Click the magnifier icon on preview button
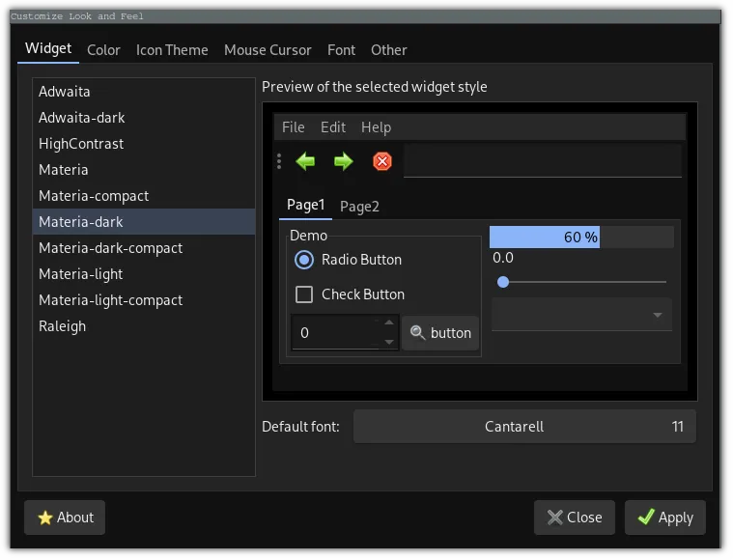This screenshot has width=733, height=560. (x=417, y=333)
